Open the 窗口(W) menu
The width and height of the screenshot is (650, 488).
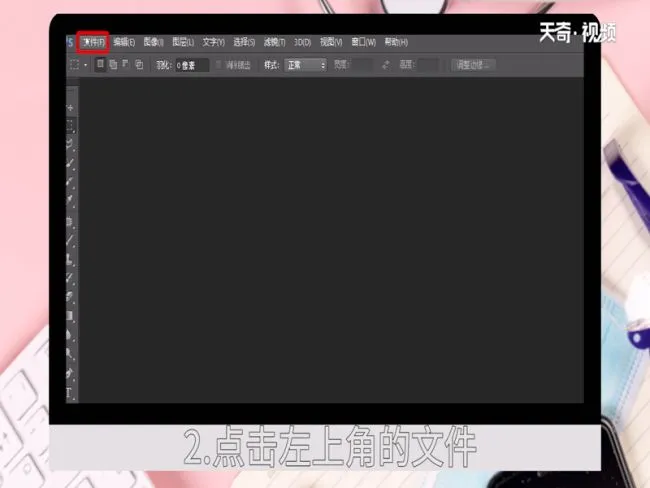pos(364,42)
